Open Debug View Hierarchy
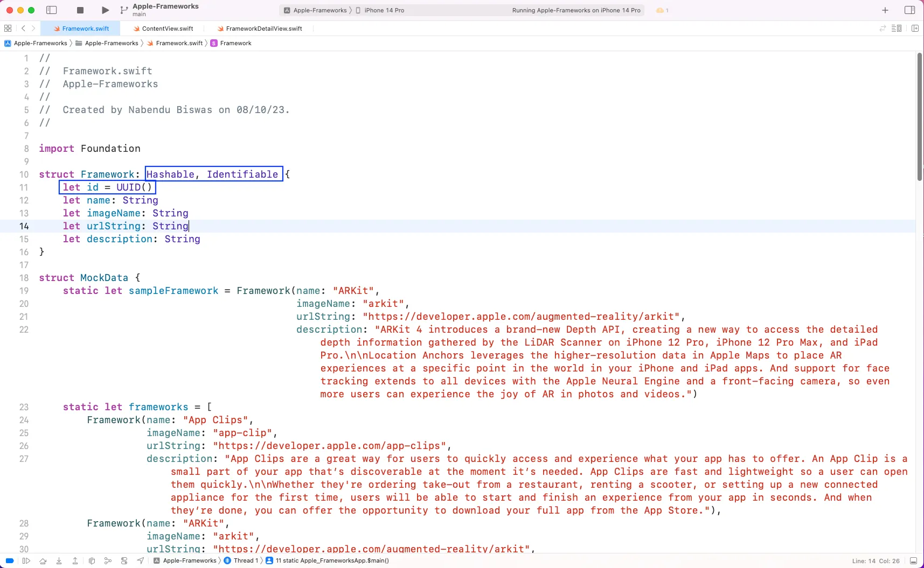This screenshot has height=568, width=924. 92,560
